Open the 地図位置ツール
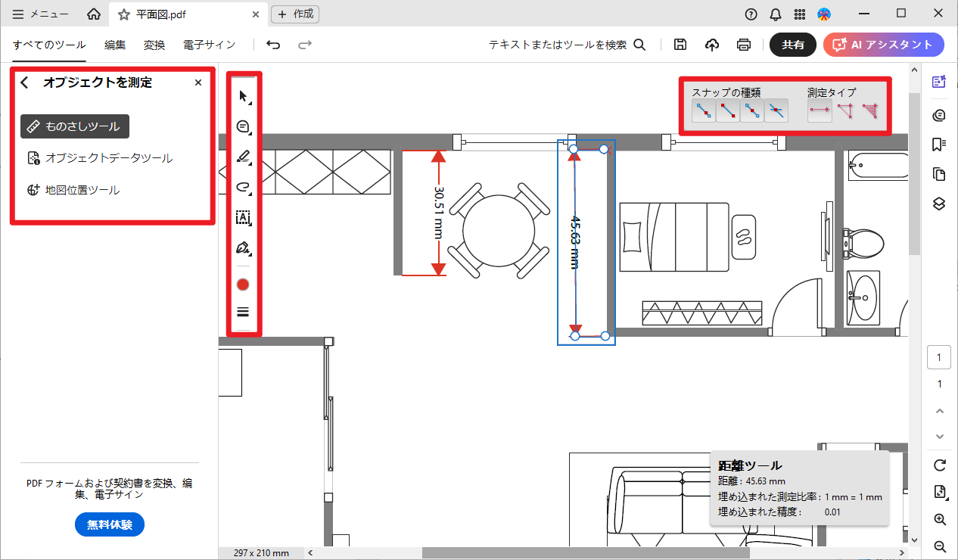The width and height of the screenshot is (958, 560). (x=73, y=190)
